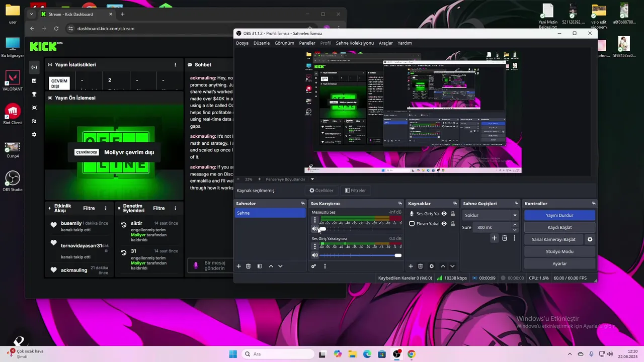
Task: Open Özellikler source properties button
Action: pos(321,191)
